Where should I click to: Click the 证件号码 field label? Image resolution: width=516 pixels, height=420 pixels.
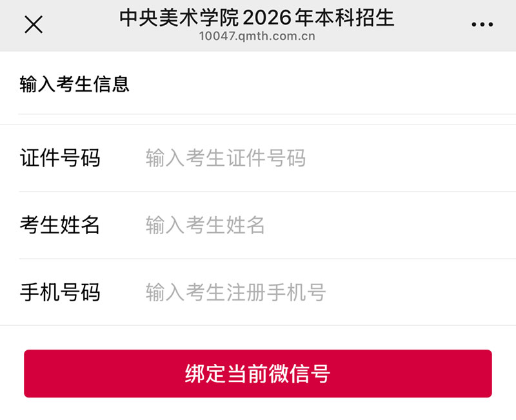[x=60, y=158]
